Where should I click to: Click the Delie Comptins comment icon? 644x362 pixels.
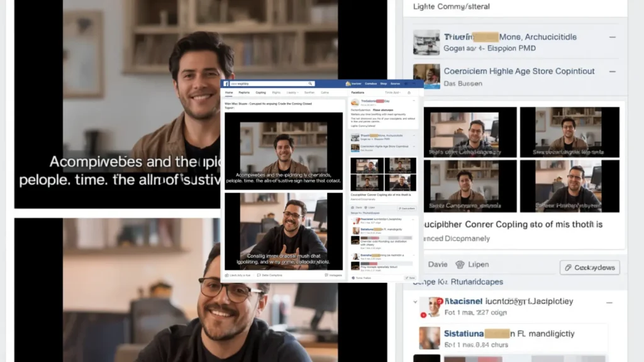coord(258,275)
